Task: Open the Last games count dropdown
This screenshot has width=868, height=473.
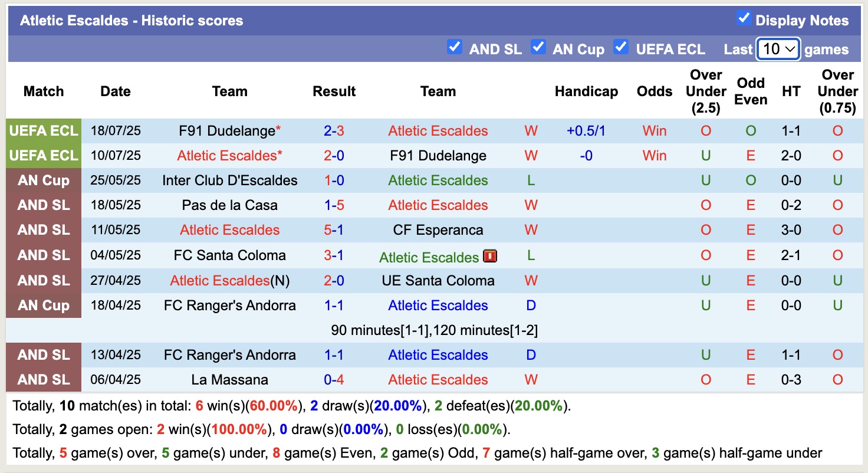Action: point(778,49)
